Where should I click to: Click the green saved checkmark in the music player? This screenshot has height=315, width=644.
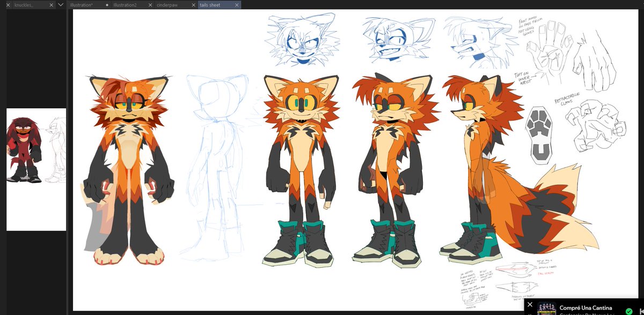tap(629, 311)
